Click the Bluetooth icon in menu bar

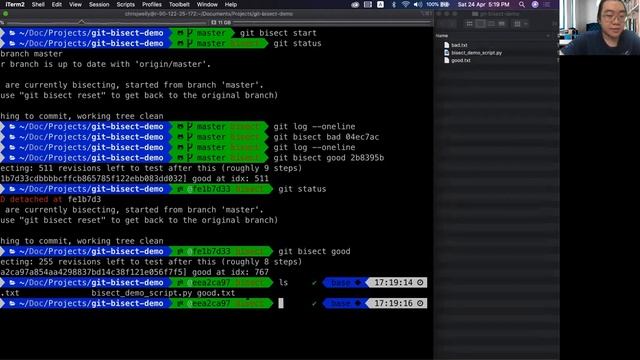[394, 4]
